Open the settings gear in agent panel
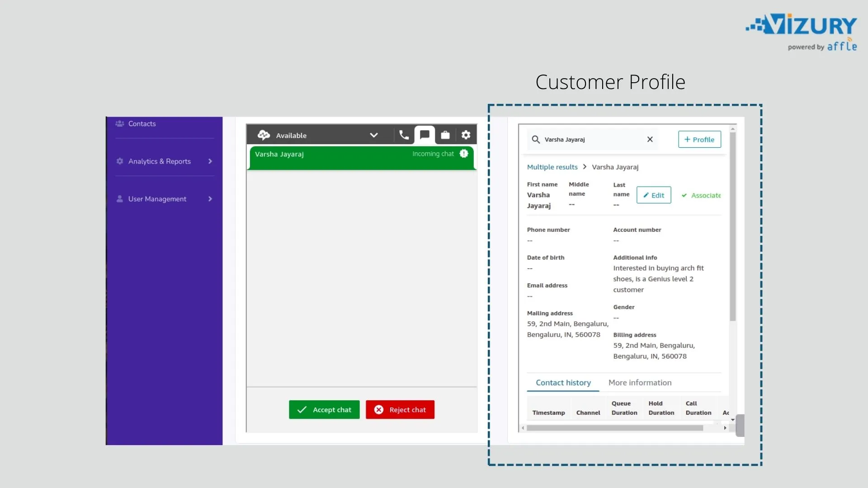868x488 pixels. pyautogui.click(x=466, y=135)
